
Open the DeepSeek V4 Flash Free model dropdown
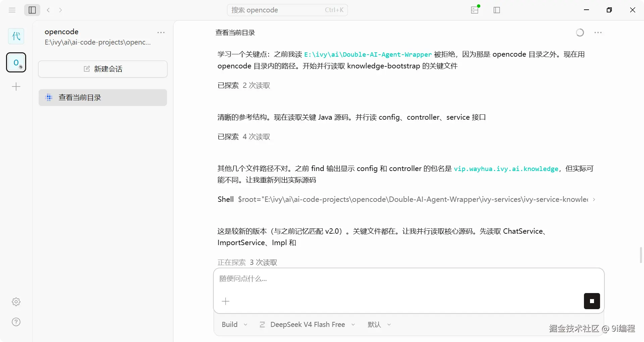pyautogui.click(x=307, y=325)
